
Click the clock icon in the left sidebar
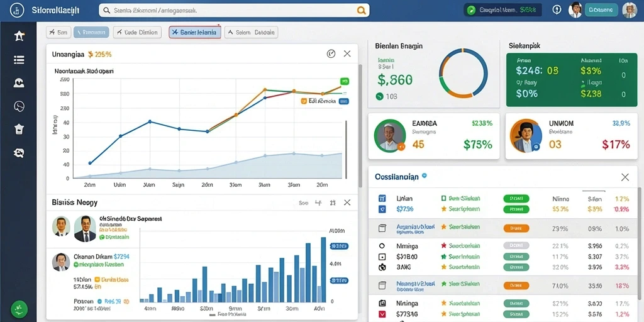click(19, 106)
